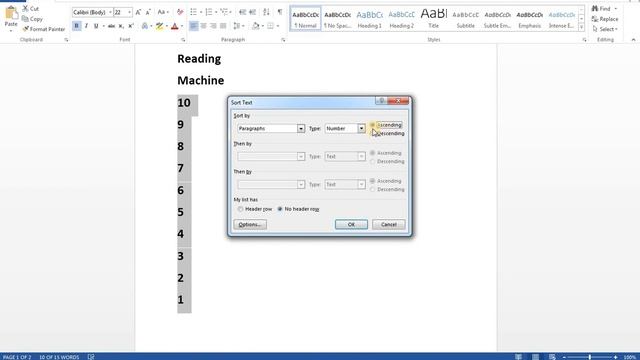Apply Strikethrough formatting

point(111,26)
